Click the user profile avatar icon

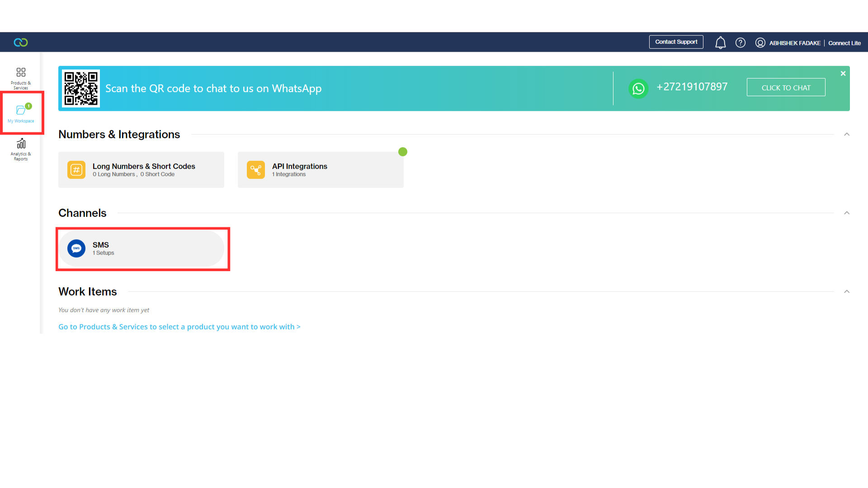[760, 42]
